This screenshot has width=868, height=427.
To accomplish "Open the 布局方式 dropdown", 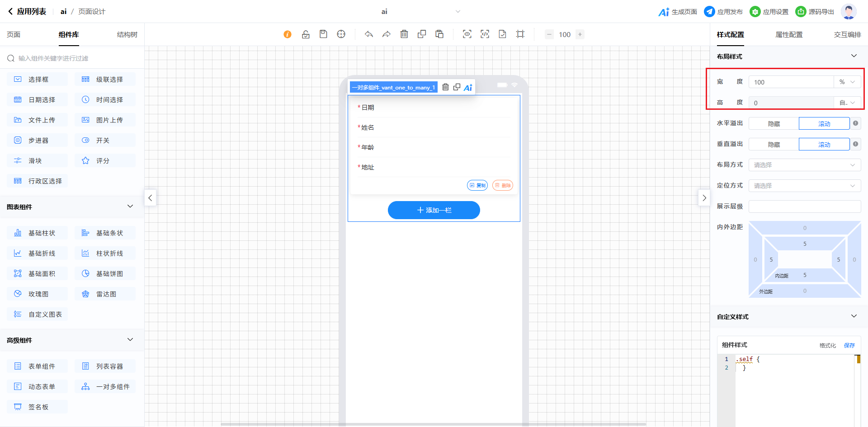I will coord(804,165).
